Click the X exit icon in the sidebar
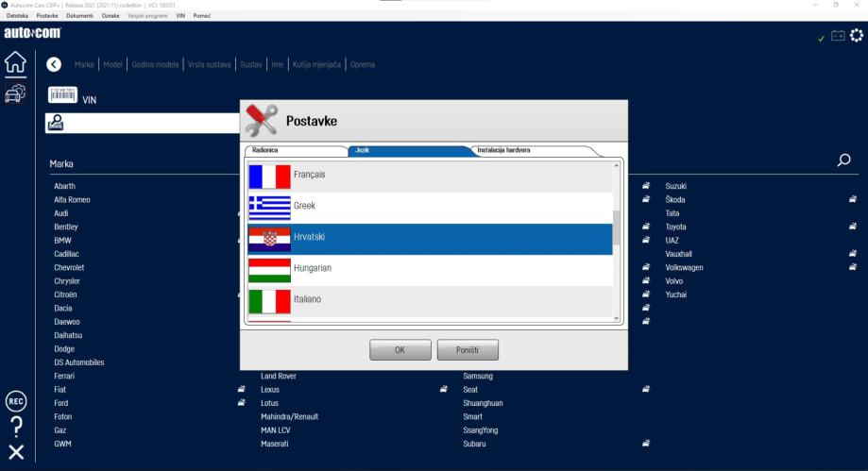This screenshot has height=471, width=868. coord(16,452)
